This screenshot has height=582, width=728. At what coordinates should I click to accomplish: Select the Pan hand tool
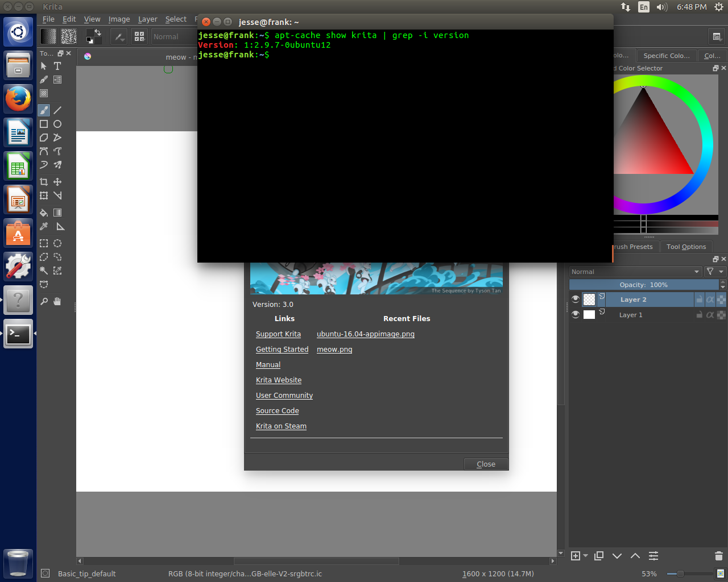point(57,301)
